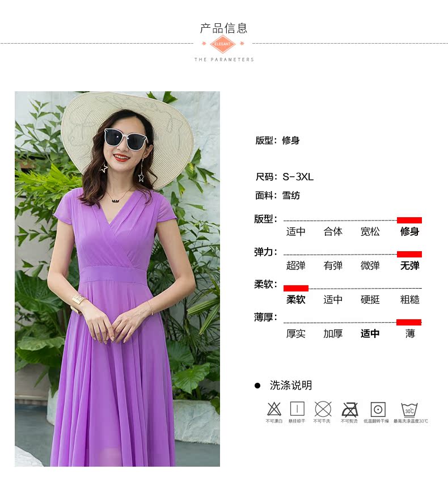Click the 产品信息 heading

tap(223, 28)
